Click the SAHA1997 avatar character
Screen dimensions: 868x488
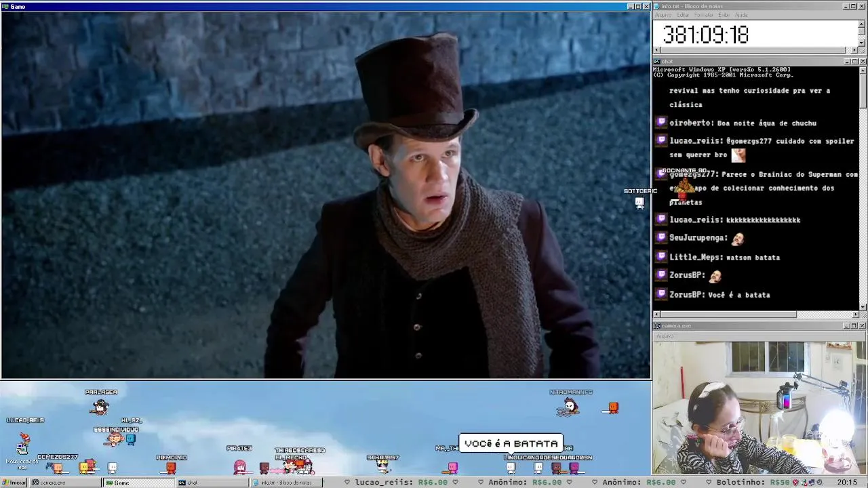(382, 466)
